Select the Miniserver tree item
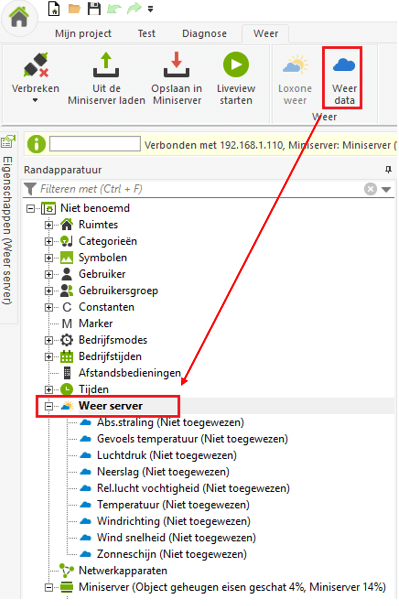The width and height of the screenshot is (399, 606). click(232, 587)
